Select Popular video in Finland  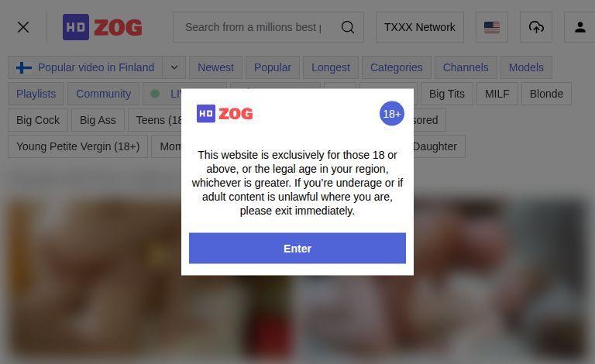85,67
